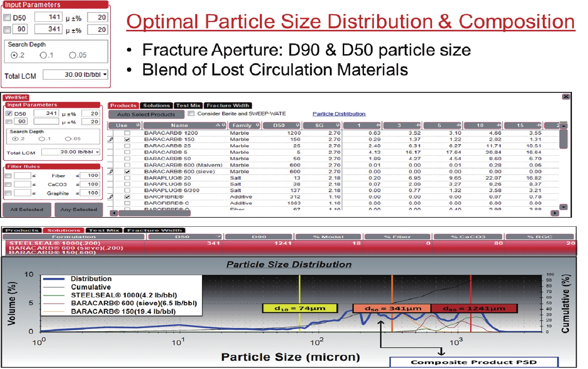Click the Auto Select Products button
Image resolution: width=588 pixels, height=369 pixels.
point(146,114)
